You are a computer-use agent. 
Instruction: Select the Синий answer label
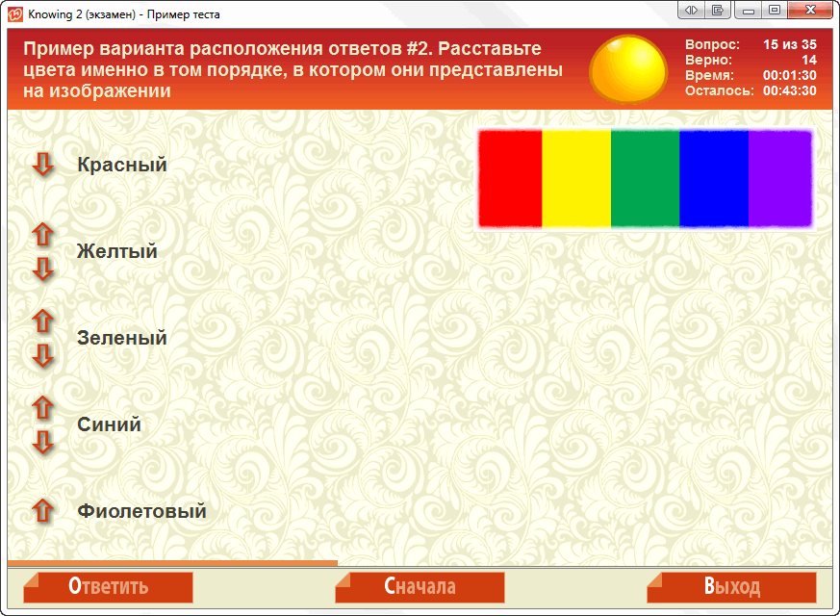(110, 424)
